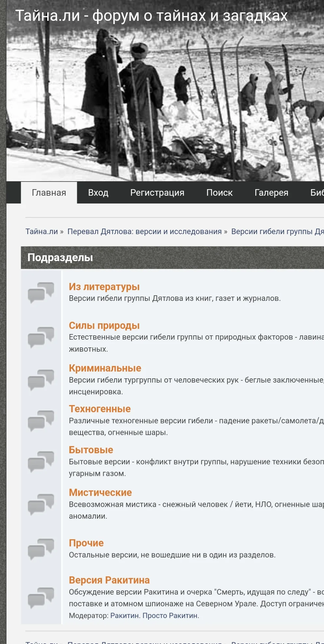Image resolution: width=324 pixels, height=644 pixels.
Task: Open moderator profile Ракитин
Action: (125, 616)
